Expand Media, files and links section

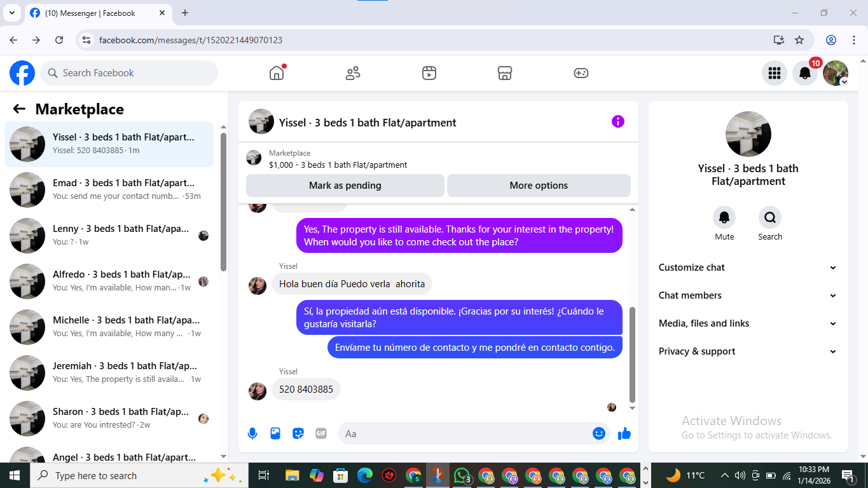748,323
